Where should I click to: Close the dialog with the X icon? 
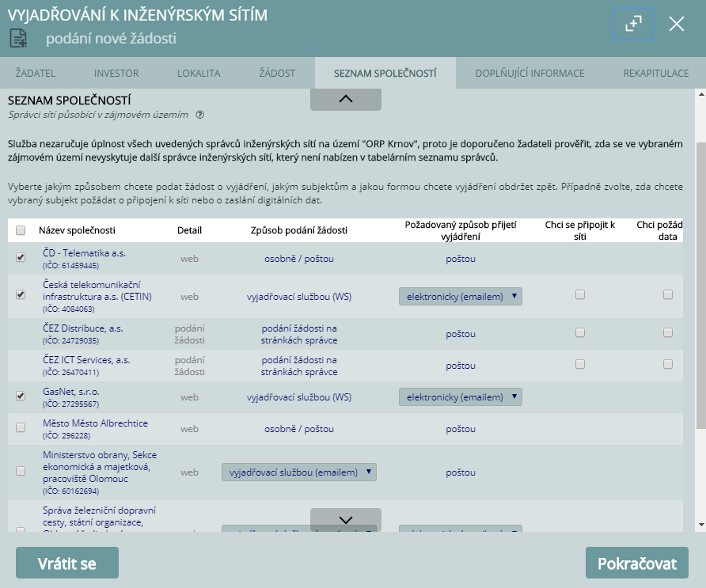point(676,24)
